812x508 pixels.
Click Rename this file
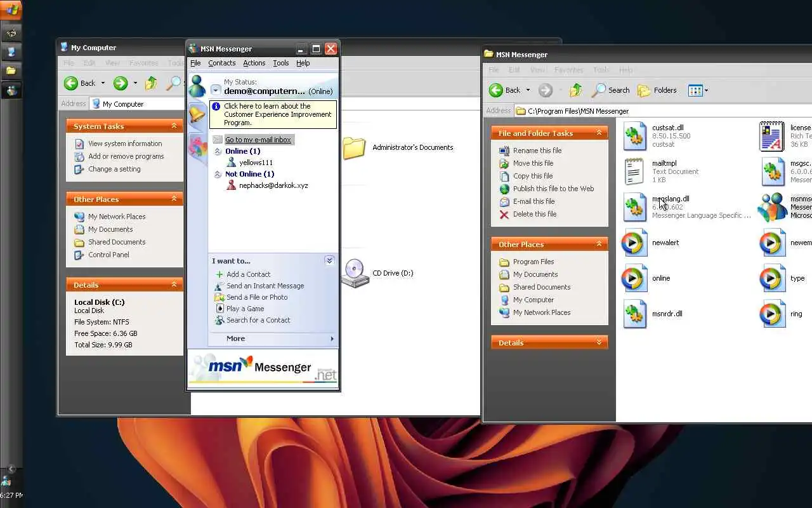pos(537,150)
